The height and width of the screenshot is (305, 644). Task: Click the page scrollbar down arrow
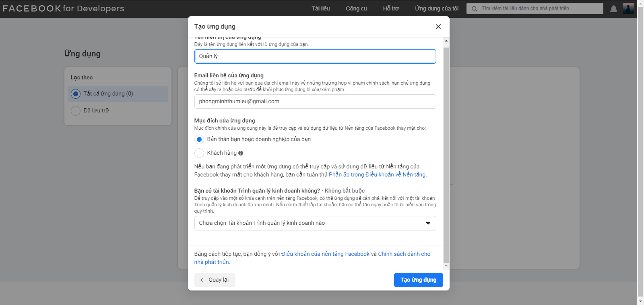coord(640,301)
